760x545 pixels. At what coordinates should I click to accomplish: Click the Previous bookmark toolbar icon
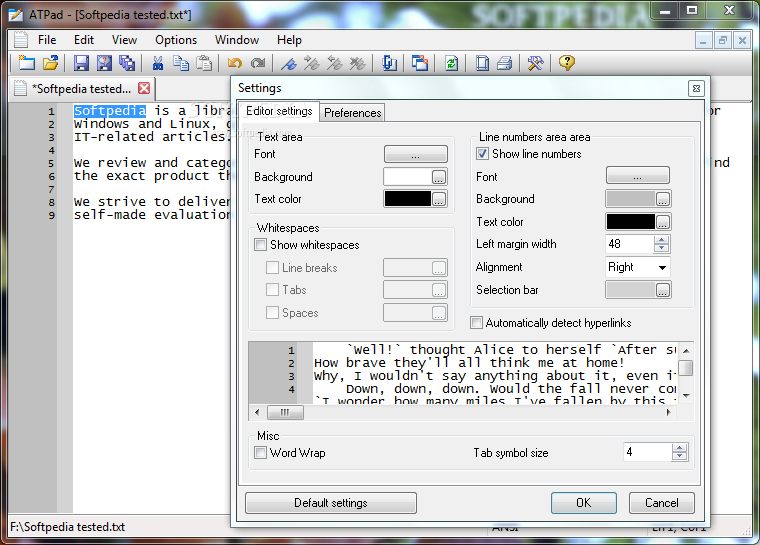[x=334, y=63]
